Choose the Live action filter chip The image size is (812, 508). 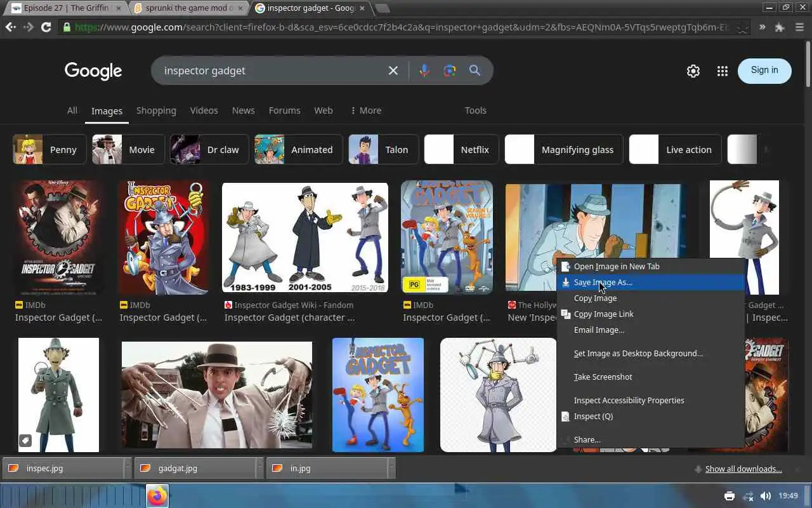[x=675, y=149]
